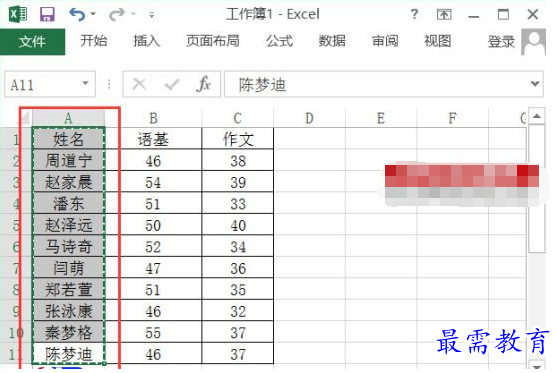
Task: Undo the last action
Action: [x=77, y=15]
